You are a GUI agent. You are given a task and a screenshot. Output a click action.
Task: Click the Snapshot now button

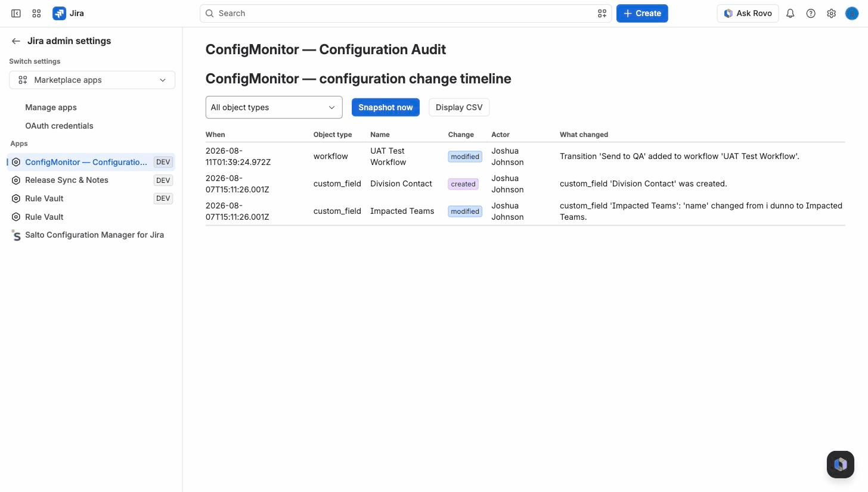click(x=386, y=107)
